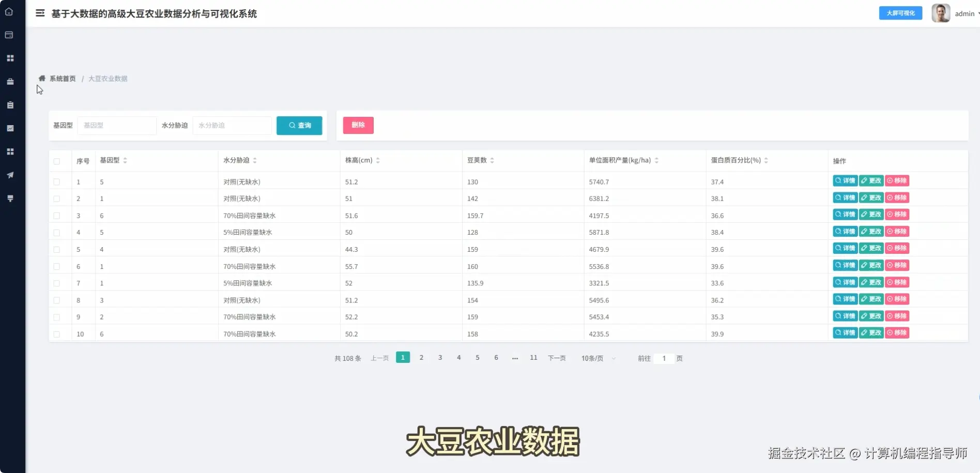Open the clipboard icon in the sidebar
The width and height of the screenshot is (980, 473).
(10, 104)
